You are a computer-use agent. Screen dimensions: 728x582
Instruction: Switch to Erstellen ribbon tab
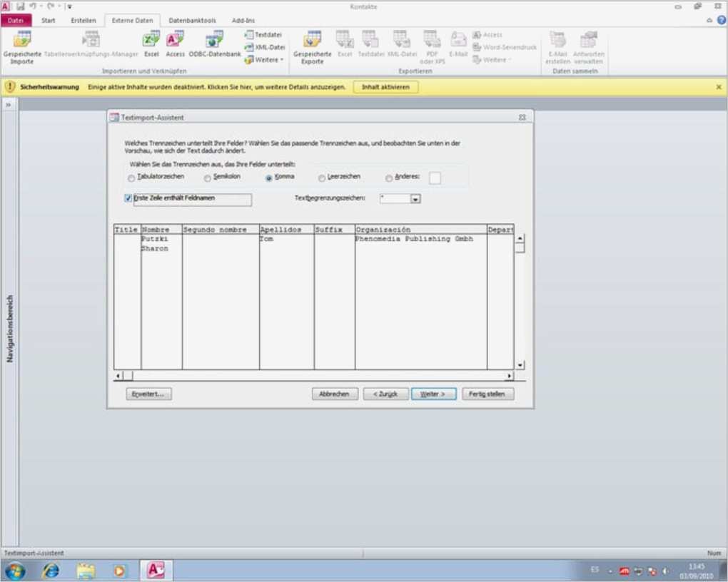(84, 21)
